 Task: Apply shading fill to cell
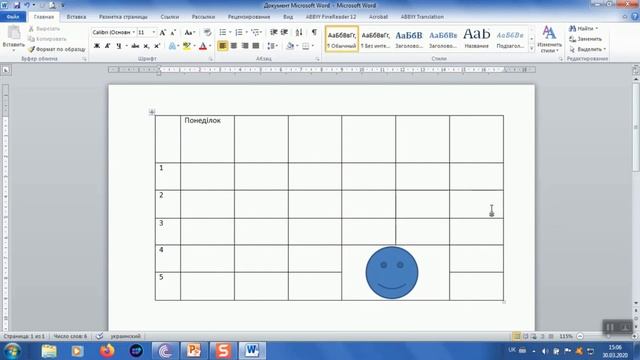click(x=290, y=46)
